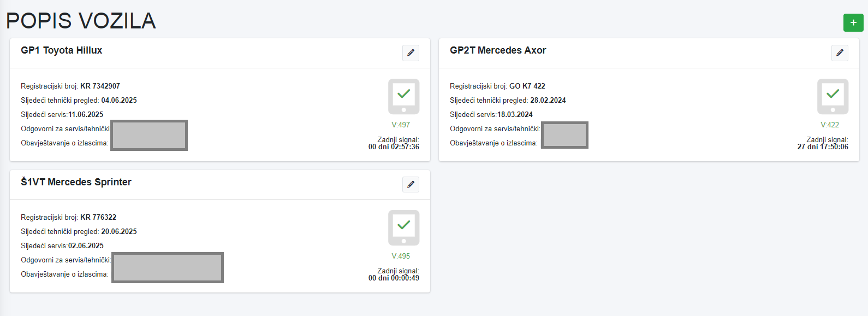868x316 pixels.
Task: Select registration number KR 7342907
Action: pos(100,86)
